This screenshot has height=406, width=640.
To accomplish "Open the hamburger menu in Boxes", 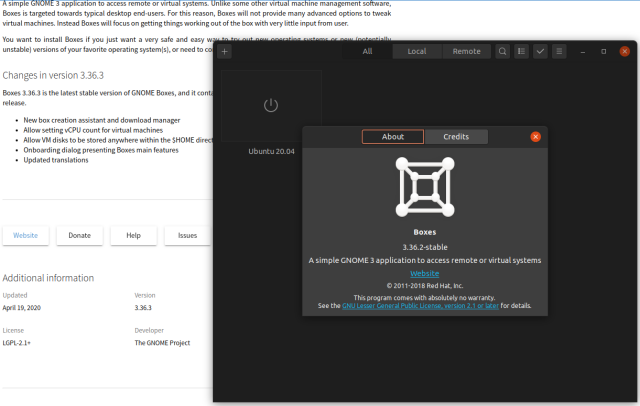I will (x=559, y=51).
